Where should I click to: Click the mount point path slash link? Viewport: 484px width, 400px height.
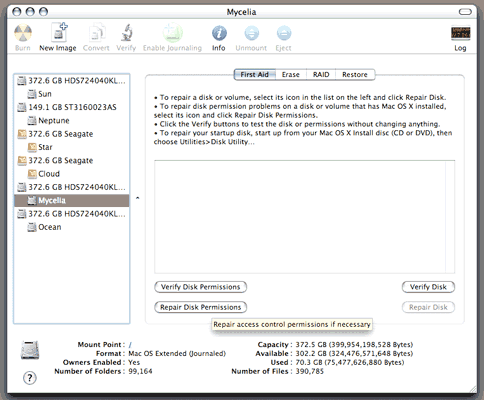[130, 345]
